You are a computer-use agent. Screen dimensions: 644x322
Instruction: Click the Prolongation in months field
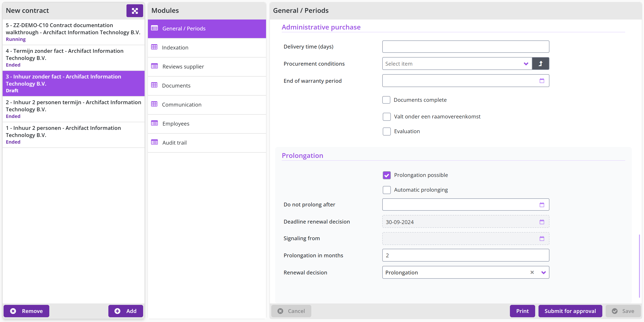pyautogui.click(x=466, y=255)
